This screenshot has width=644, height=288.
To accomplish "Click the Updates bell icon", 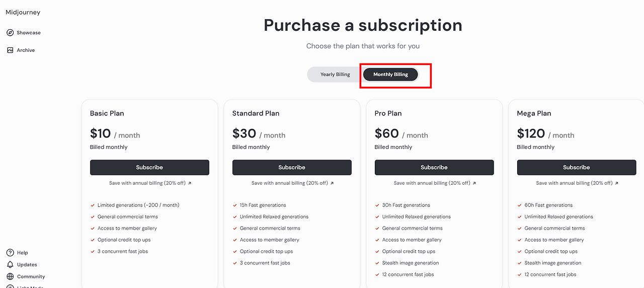I will pyautogui.click(x=10, y=265).
